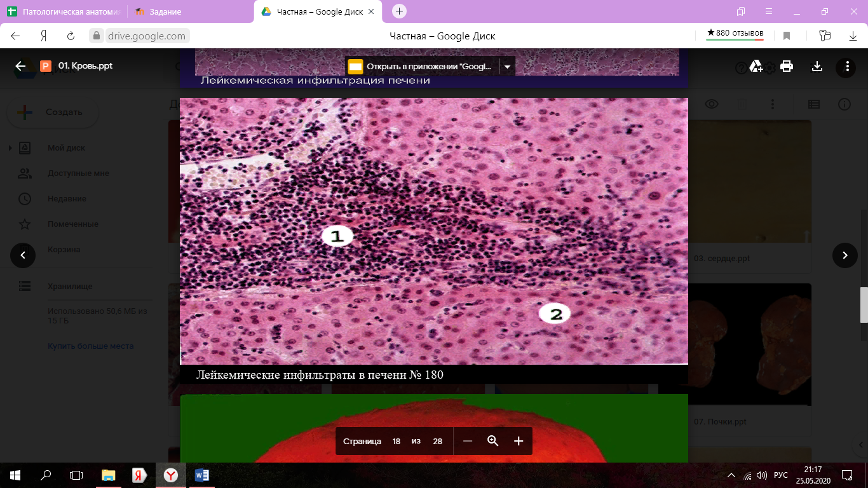Open Мой диск in the sidebar

66,148
